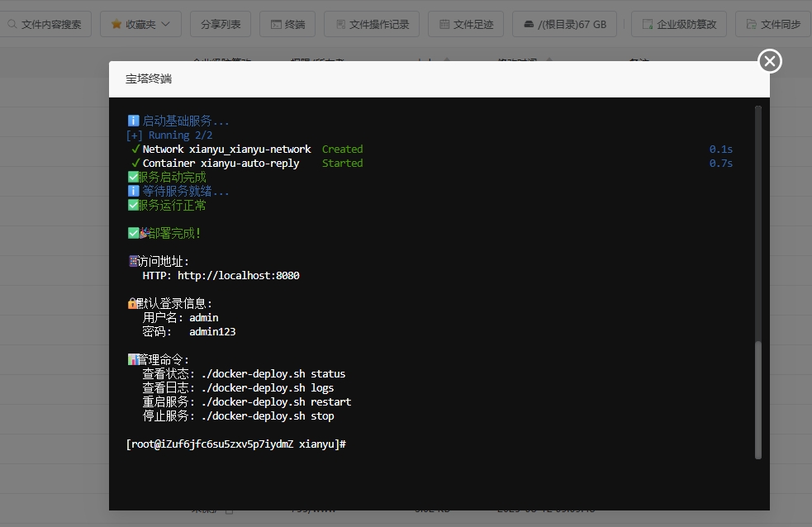Click the text './docker-deploy.sh restart'
The image size is (812, 527).
(x=276, y=401)
